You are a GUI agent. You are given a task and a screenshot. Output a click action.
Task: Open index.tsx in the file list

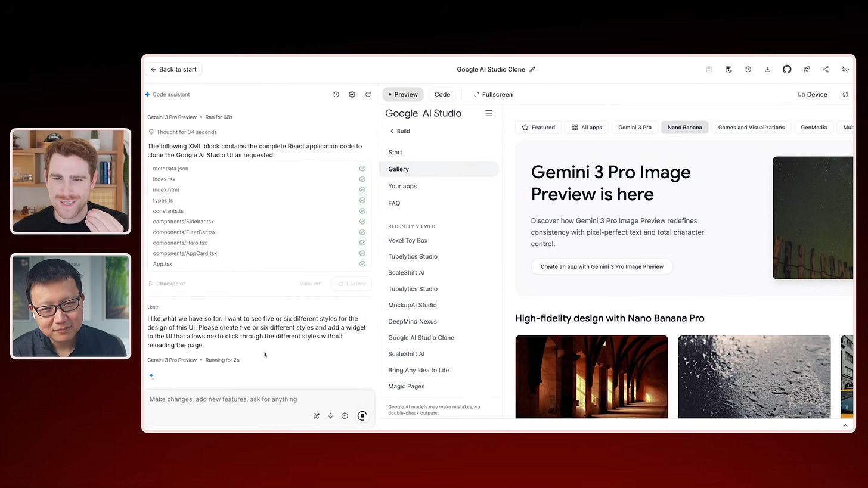(259, 179)
